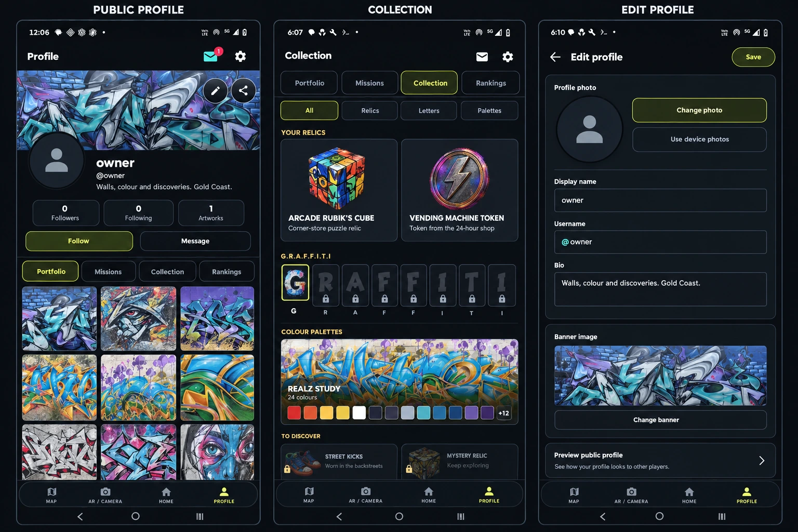The width and height of the screenshot is (798, 532).
Task: Filter collection by Letters
Action: pos(429,111)
